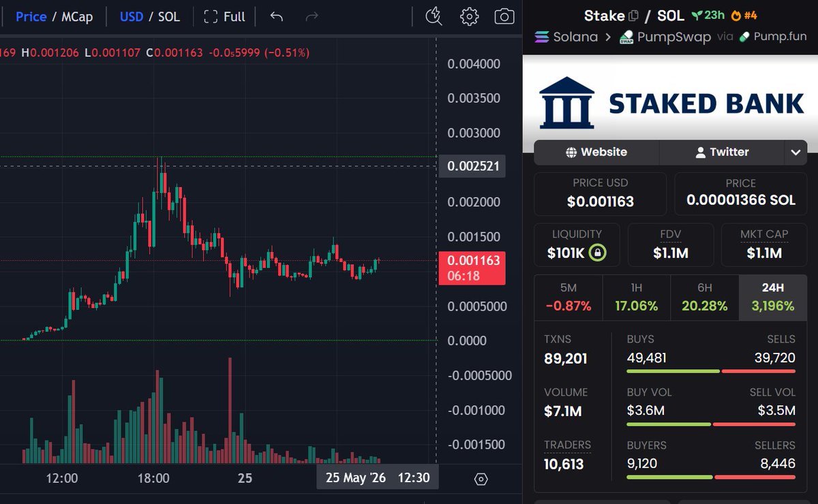
Task: Click the fire #4 trending rank badge
Action: [744, 15]
